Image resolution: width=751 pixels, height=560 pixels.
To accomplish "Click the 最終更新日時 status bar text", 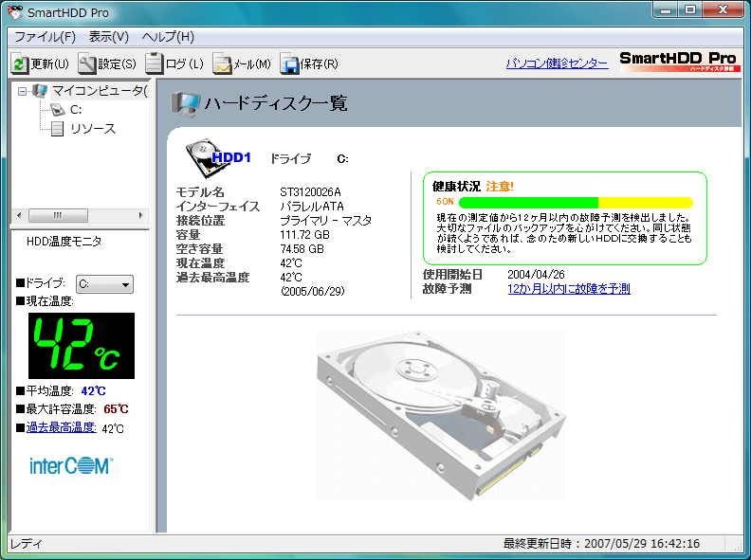I will 601,544.
